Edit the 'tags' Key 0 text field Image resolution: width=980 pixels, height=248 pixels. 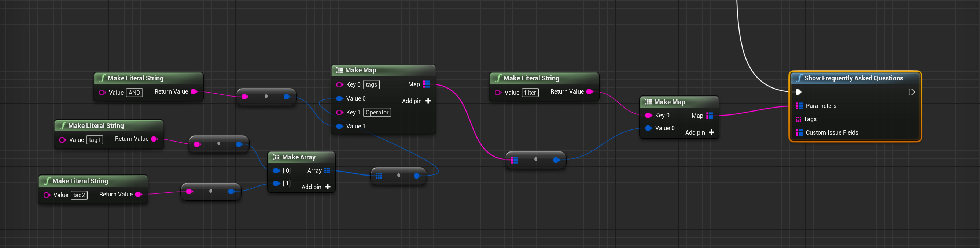[371, 85]
